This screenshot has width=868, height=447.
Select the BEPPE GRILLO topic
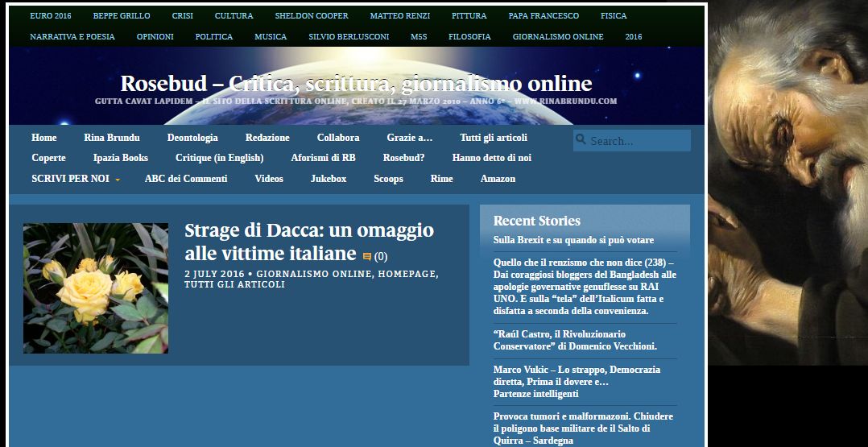122,15
